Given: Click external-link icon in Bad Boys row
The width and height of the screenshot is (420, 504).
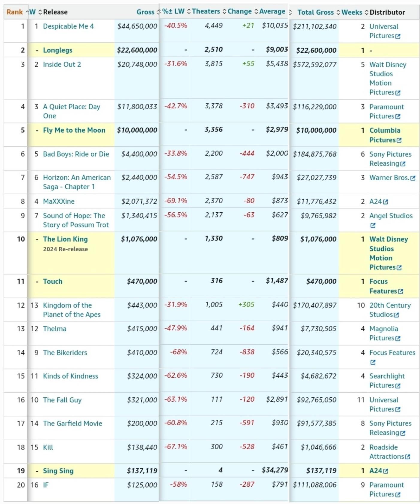Looking at the screenshot, I should coord(403,164).
